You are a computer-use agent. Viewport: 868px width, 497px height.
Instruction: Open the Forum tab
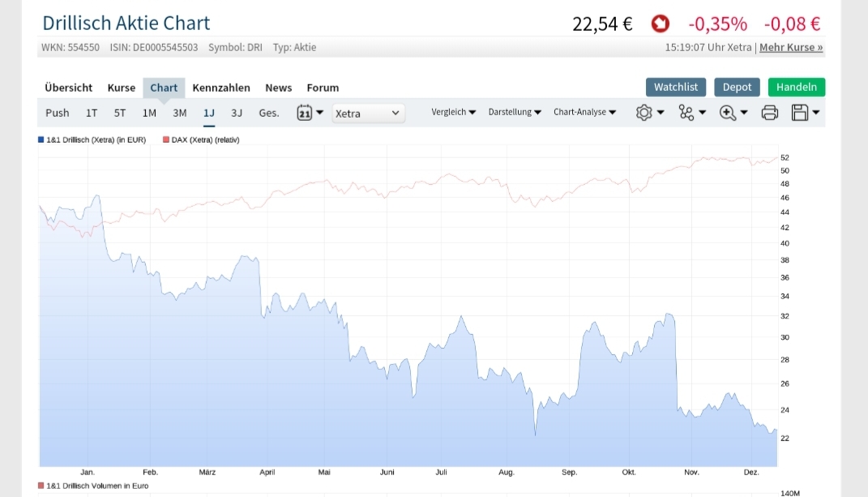[x=323, y=88]
